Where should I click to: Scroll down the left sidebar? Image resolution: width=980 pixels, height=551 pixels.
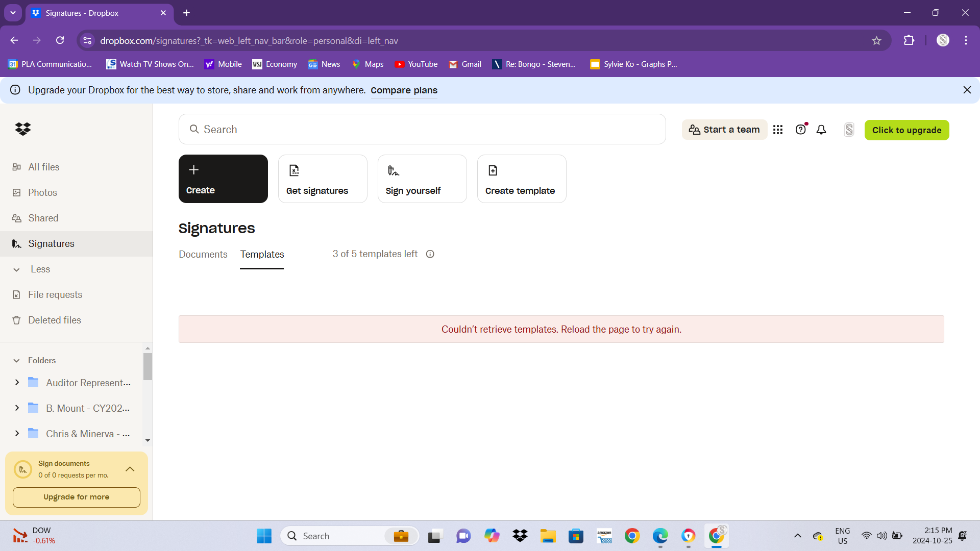coord(148,440)
